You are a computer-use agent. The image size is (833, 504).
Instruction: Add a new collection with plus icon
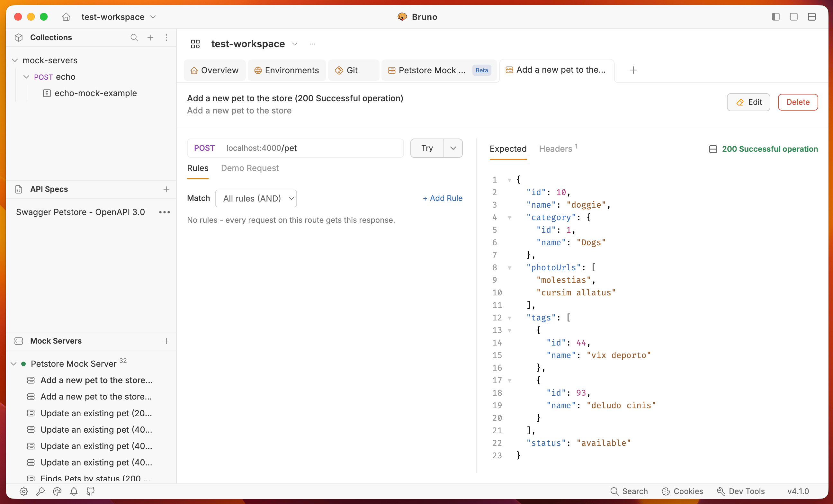pyautogui.click(x=150, y=38)
